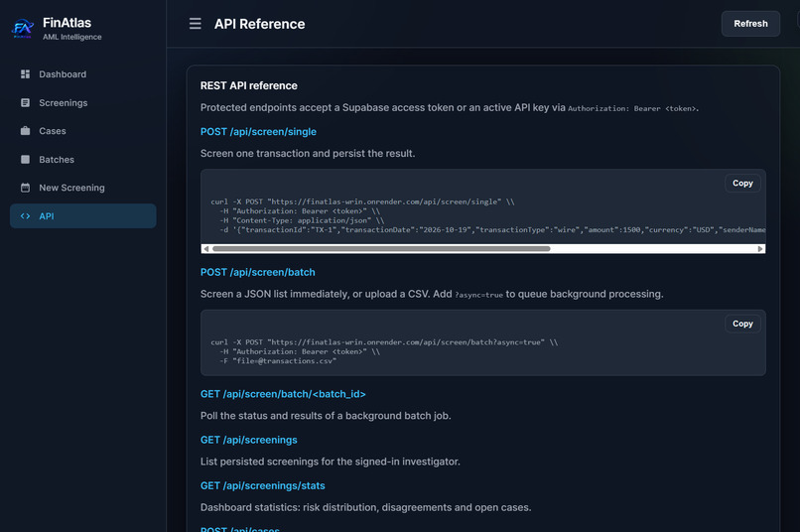
Task: Click GET /api/screenings heading
Action: coord(249,440)
